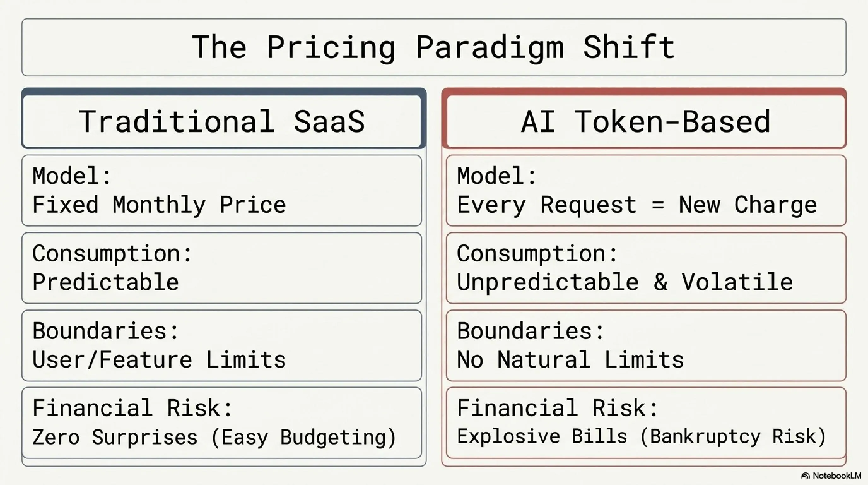Click the red header bar above AI Token-Based
The image size is (868, 485).
click(x=644, y=92)
